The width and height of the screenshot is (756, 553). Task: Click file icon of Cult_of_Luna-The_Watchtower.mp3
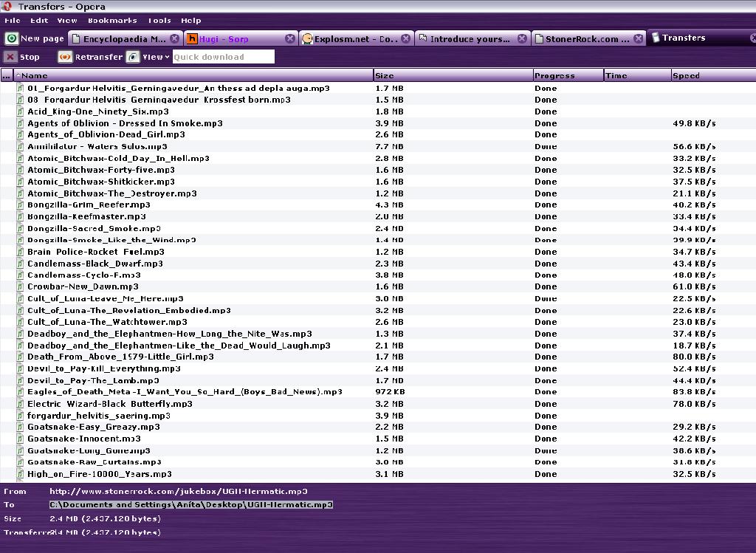point(20,322)
